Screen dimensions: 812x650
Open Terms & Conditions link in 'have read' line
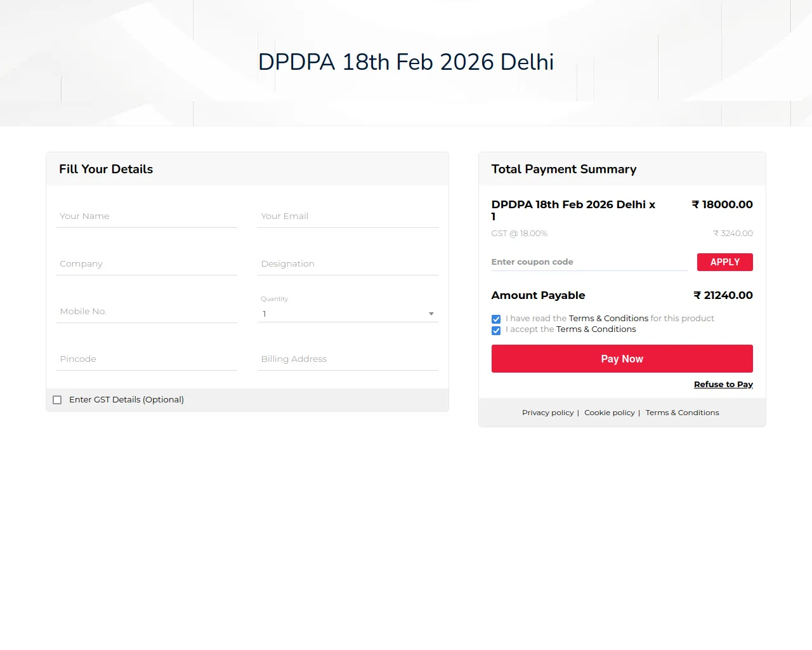[x=608, y=319]
